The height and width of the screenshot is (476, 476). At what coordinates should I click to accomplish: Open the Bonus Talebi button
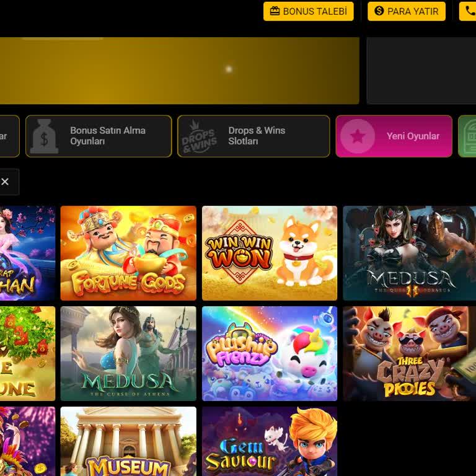[309, 11]
